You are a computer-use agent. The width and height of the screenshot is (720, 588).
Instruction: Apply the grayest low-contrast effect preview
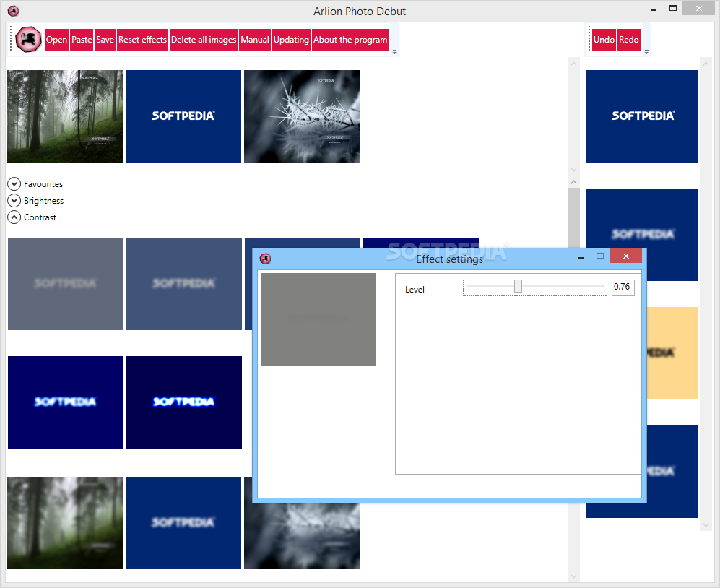(x=66, y=284)
